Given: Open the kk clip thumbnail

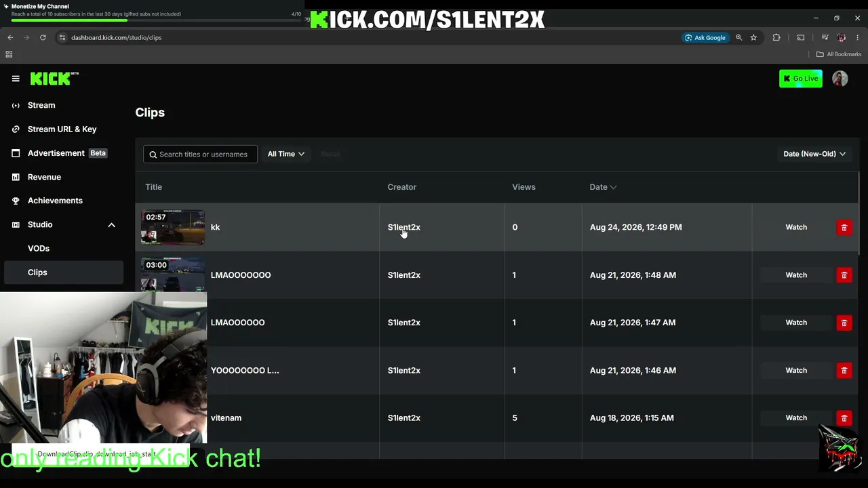Looking at the screenshot, I should 173,228.
